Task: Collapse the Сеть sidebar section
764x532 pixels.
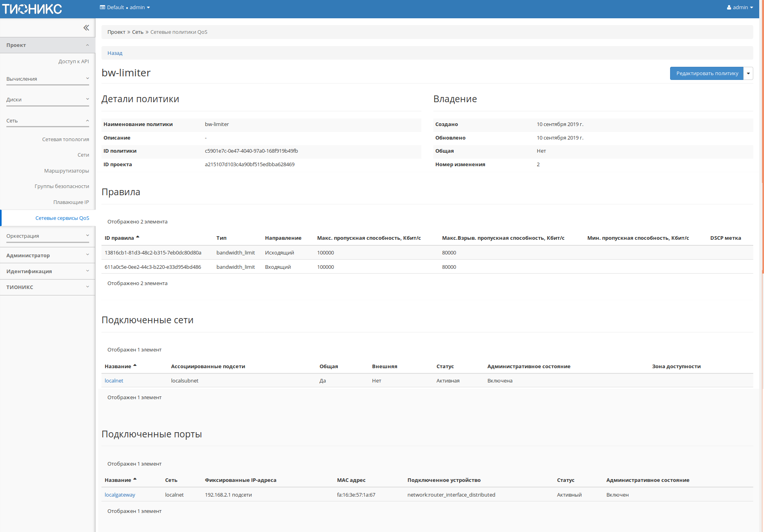Action: coord(48,120)
